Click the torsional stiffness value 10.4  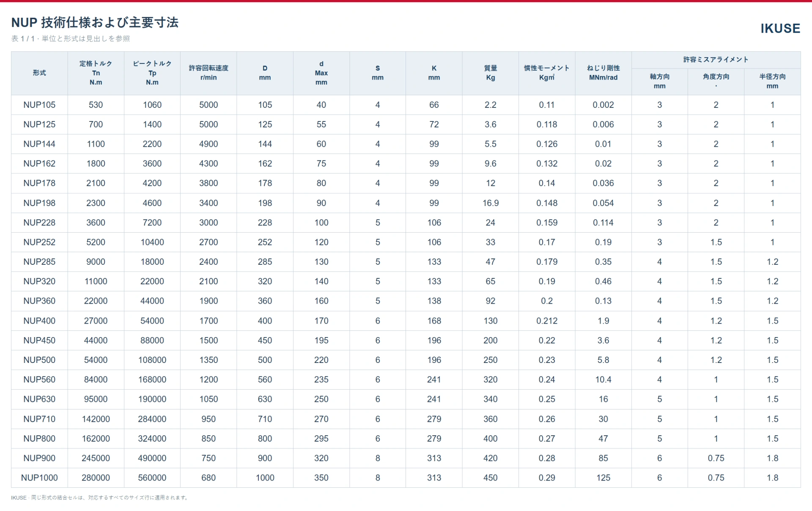(604, 379)
